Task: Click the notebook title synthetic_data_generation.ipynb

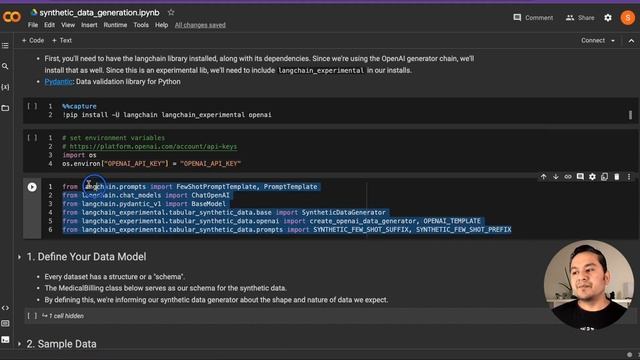Action: pyautogui.click(x=99, y=13)
